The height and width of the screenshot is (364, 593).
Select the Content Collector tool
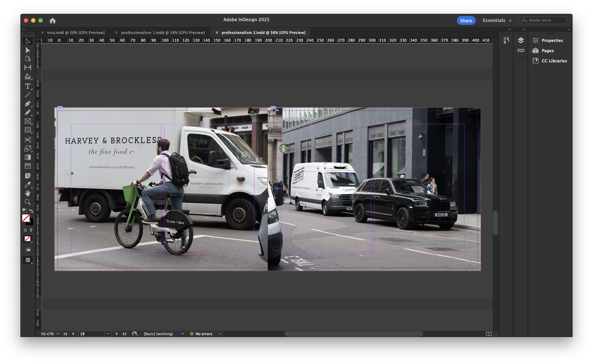point(28,77)
